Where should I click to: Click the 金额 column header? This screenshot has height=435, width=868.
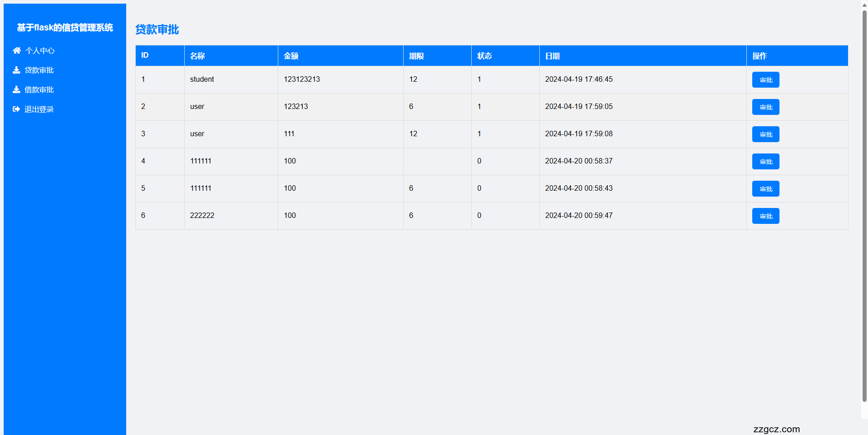pos(291,56)
